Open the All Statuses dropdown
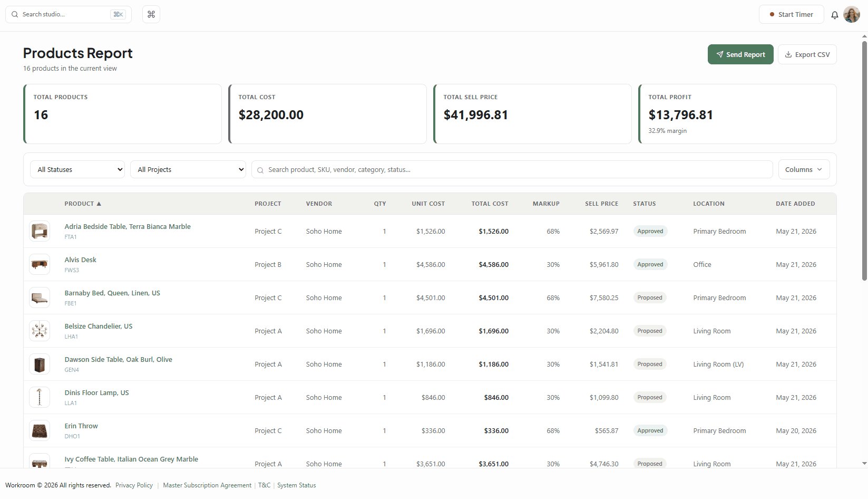Screen dimensions: 868x499 tap(77, 169)
